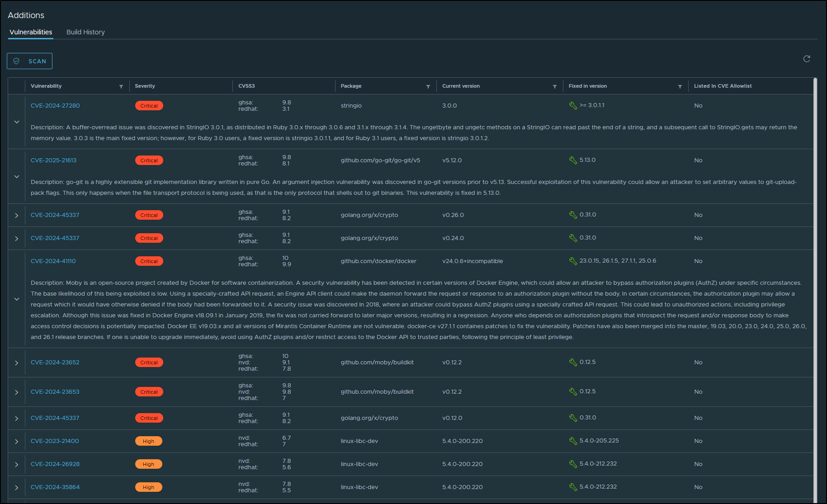Screen dimensions: 827x504
Task: Collapse the CVE-2025-21613 row details
Action: [x=17, y=177]
